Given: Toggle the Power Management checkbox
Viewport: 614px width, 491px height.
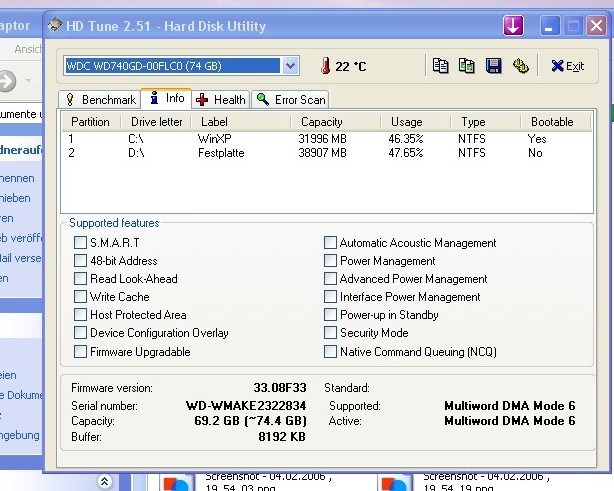Looking at the screenshot, I should 330,260.
